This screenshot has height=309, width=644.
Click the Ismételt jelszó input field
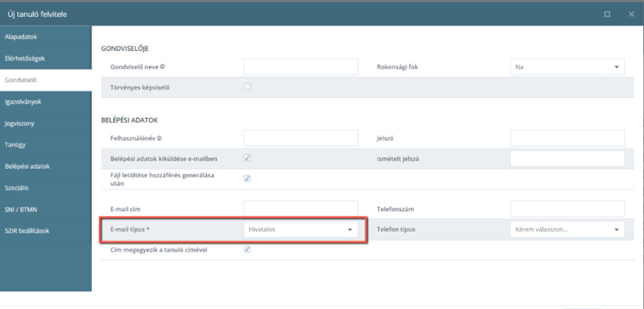click(x=567, y=159)
